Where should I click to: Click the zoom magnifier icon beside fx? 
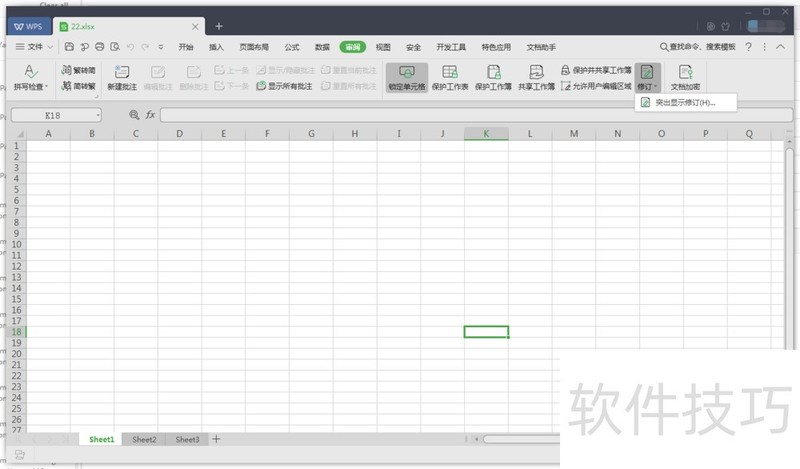[x=134, y=115]
